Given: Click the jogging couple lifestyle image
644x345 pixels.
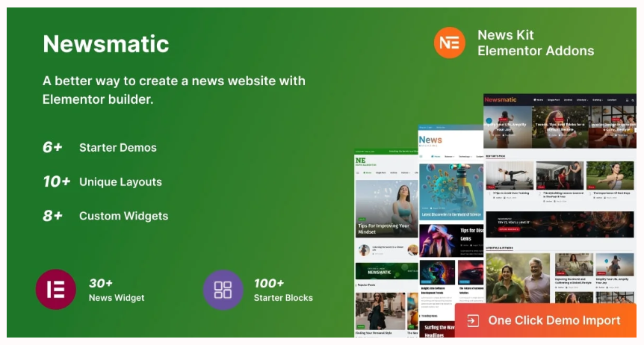Looking at the screenshot, I should [518, 278].
